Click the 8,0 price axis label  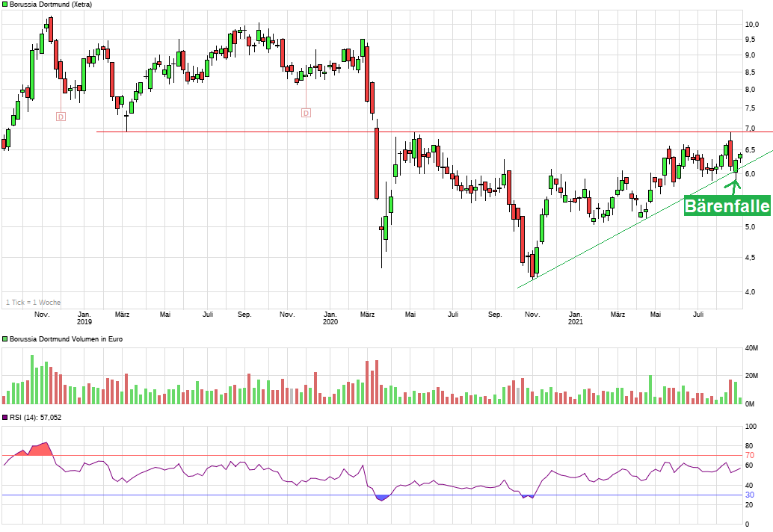(x=750, y=90)
